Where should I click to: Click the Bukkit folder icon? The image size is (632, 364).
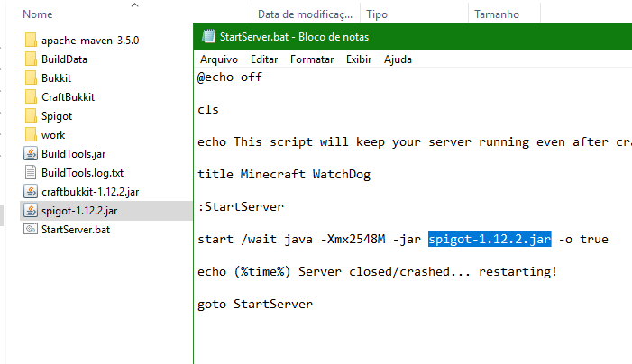click(31, 78)
